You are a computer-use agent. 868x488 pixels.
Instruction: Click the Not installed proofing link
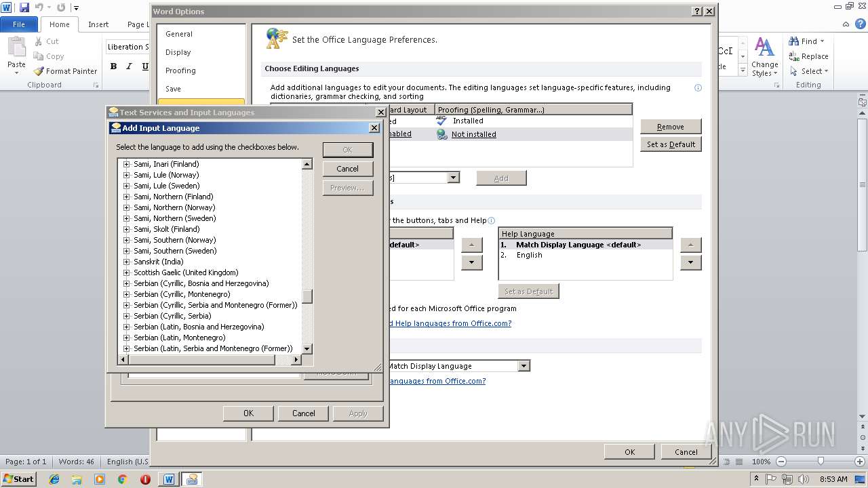click(x=474, y=134)
